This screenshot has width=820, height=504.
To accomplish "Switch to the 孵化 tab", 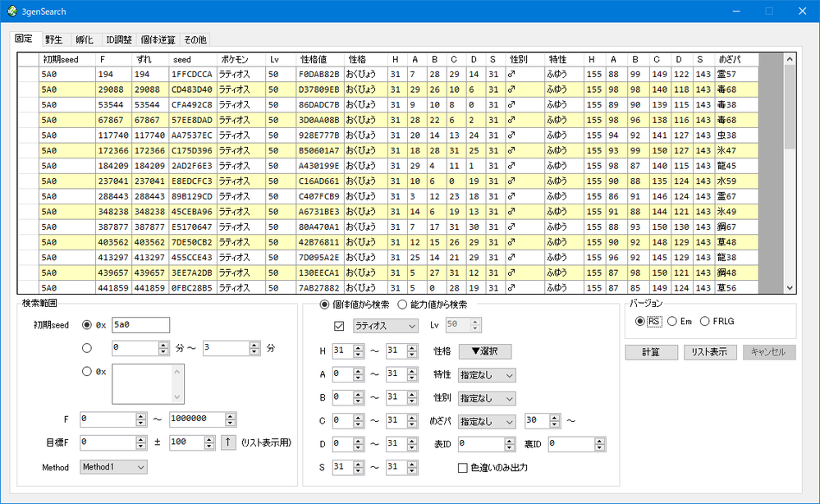I will point(85,39).
